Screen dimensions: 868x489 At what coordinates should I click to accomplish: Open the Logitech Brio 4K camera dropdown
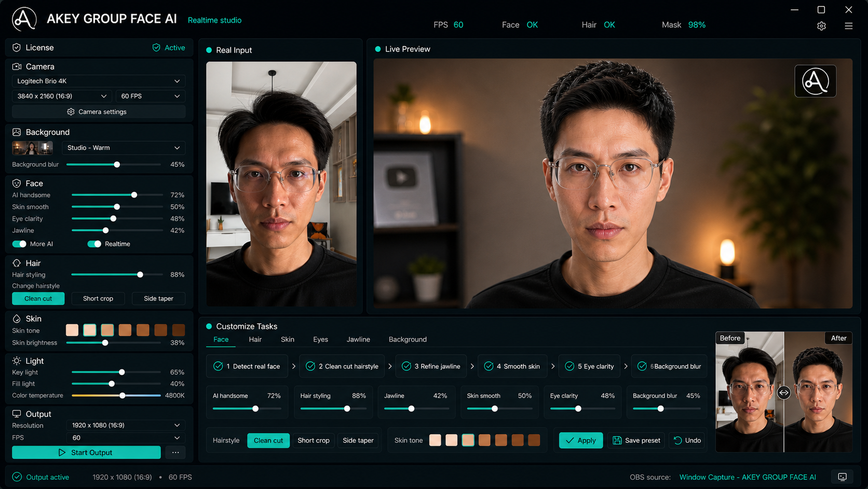pyautogui.click(x=99, y=81)
